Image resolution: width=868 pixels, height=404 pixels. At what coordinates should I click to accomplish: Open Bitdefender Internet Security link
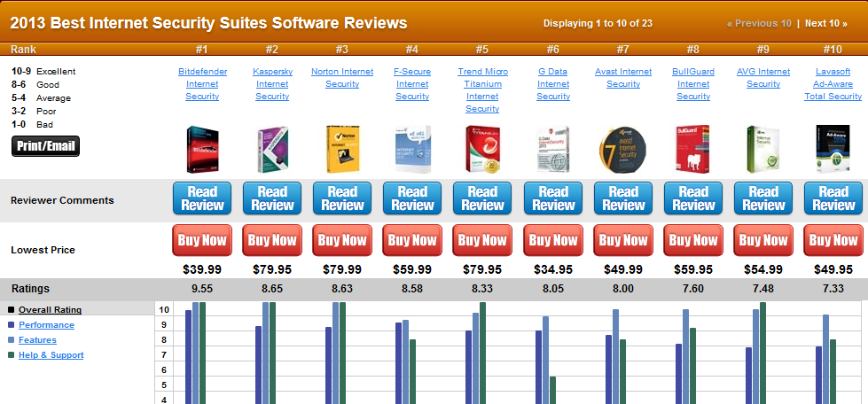point(202,84)
